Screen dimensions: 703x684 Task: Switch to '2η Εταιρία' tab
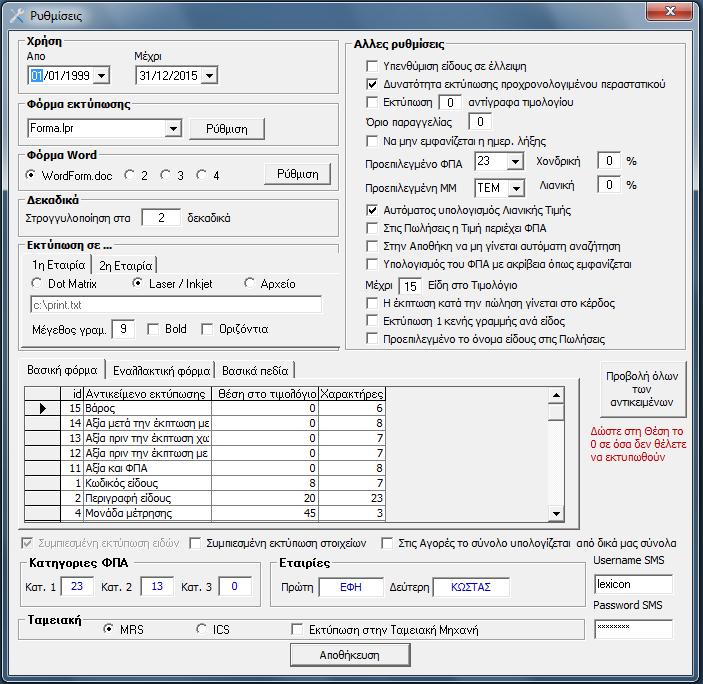[x=126, y=266]
